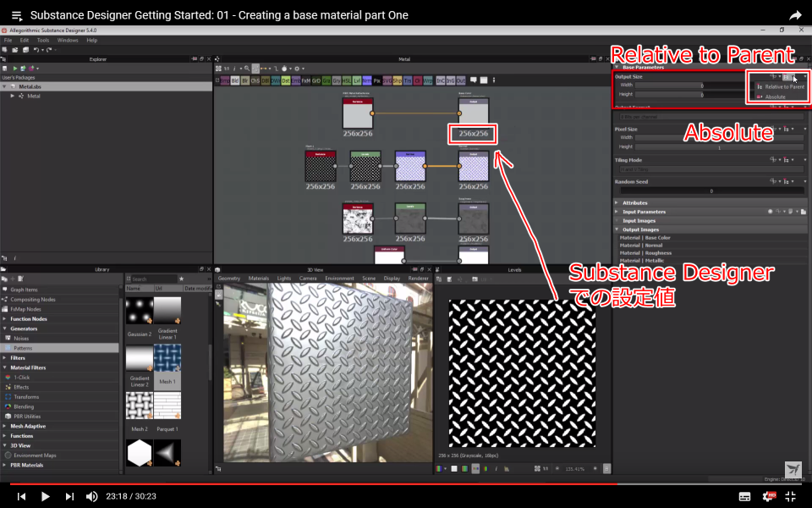
Task: Open the Edit menu
Action: pos(25,40)
